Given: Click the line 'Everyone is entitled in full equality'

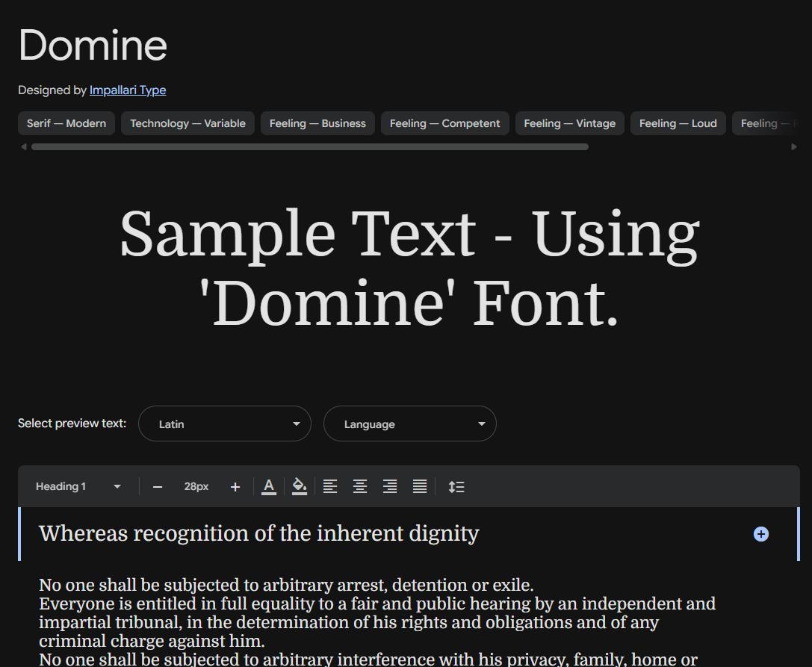Looking at the screenshot, I should click(x=377, y=604).
